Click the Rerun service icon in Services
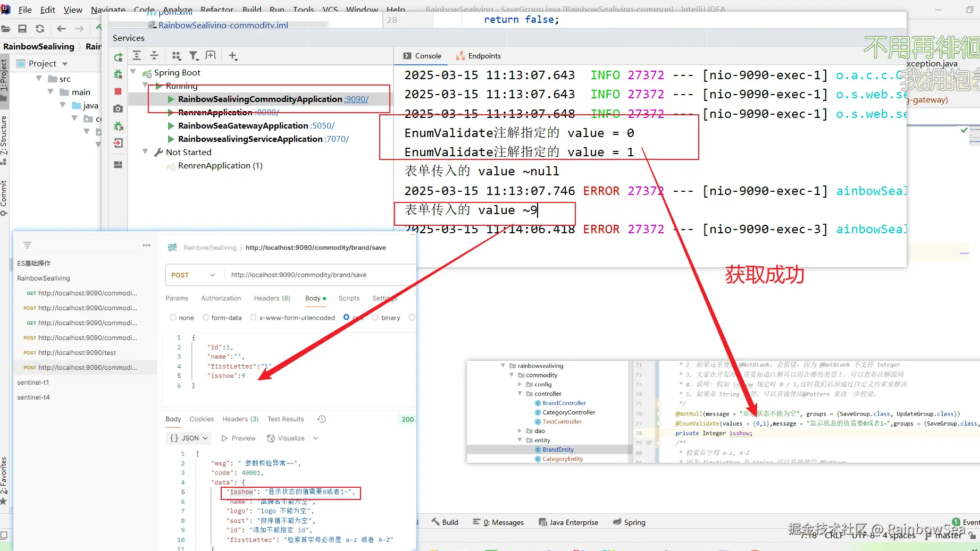980x551 pixels. 118,57
